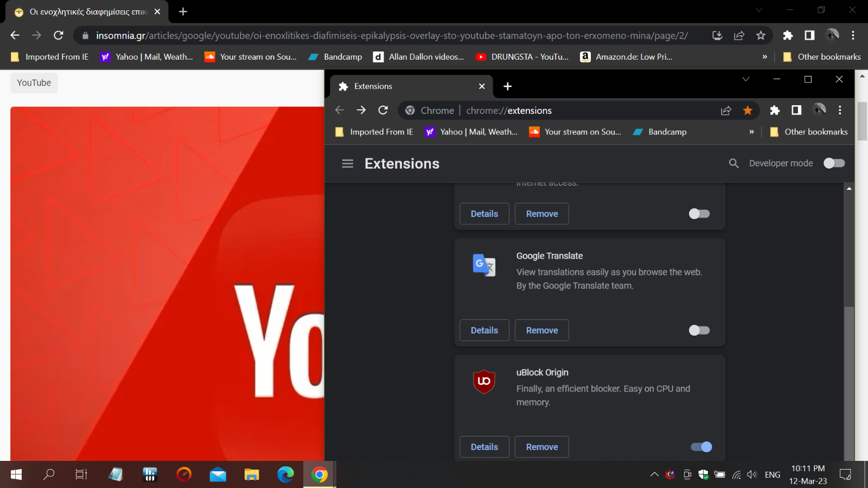Screen dimensions: 868x488
Task: Click the Extensions page vertical scrollbar thumb
Action: (849, 383)
